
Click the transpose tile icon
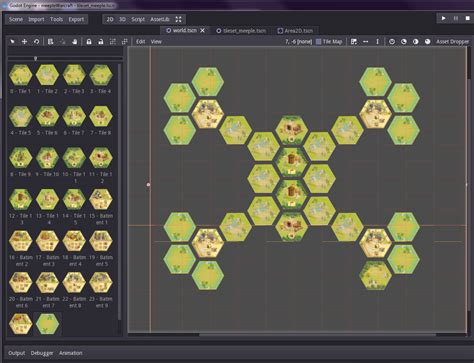354,42
